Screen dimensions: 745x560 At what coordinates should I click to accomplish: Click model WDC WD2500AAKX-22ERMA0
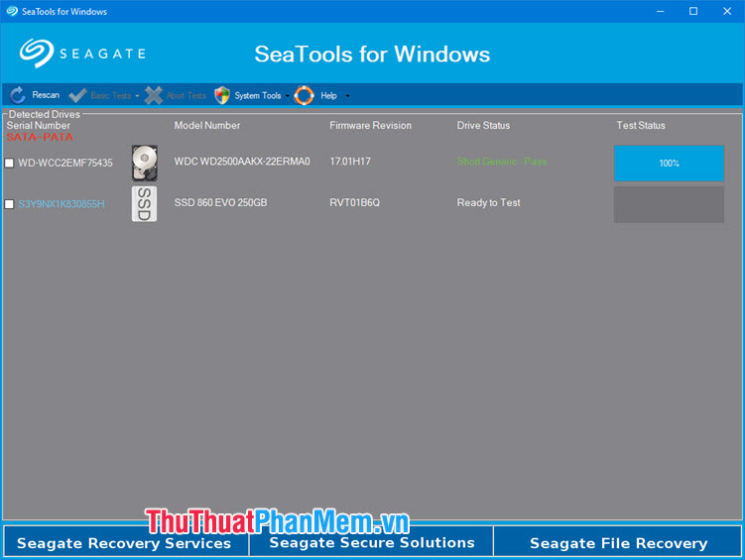click(242, 162)
